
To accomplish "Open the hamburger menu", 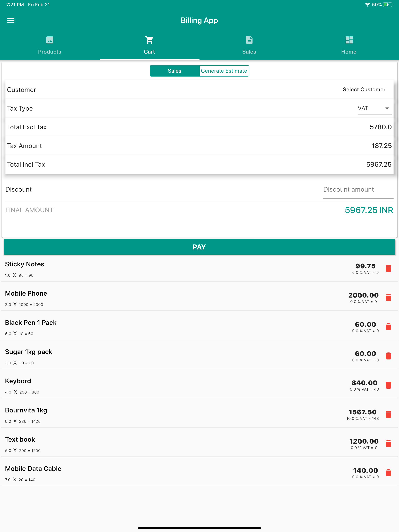I will pyautogui.click(x=11, y=20).
